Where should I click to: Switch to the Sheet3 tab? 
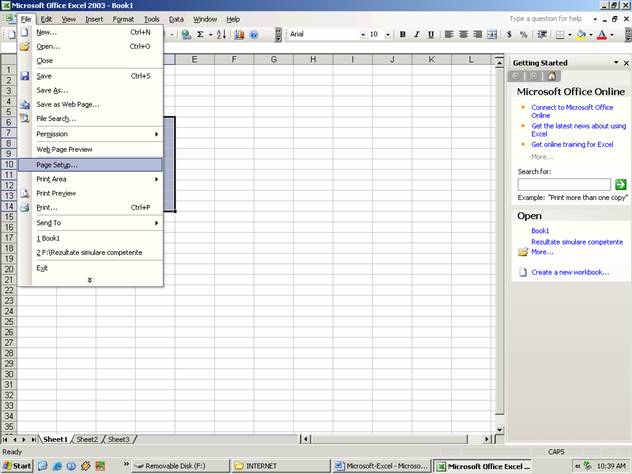click(x=118, y=439)
